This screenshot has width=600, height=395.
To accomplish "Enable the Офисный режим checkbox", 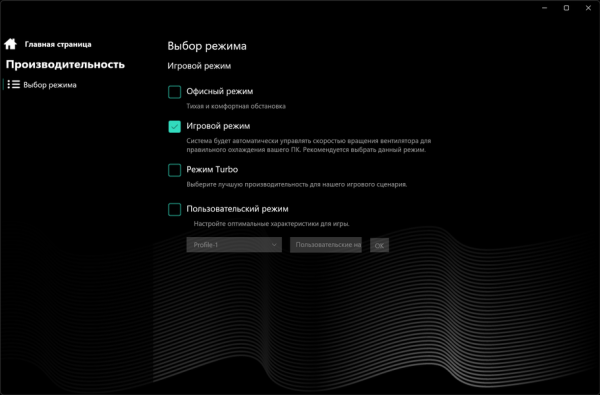I will pos(174,92).
